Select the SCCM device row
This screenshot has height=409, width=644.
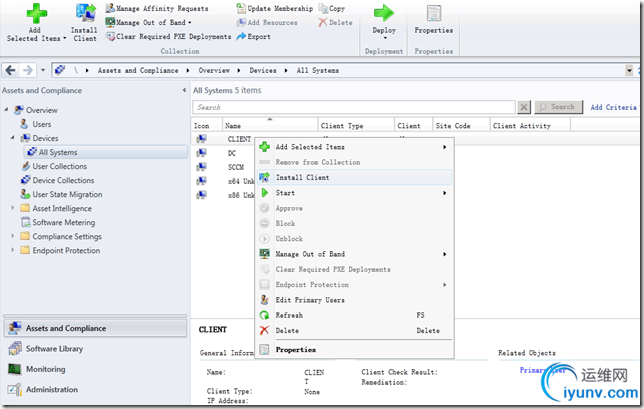click(236, 167)
